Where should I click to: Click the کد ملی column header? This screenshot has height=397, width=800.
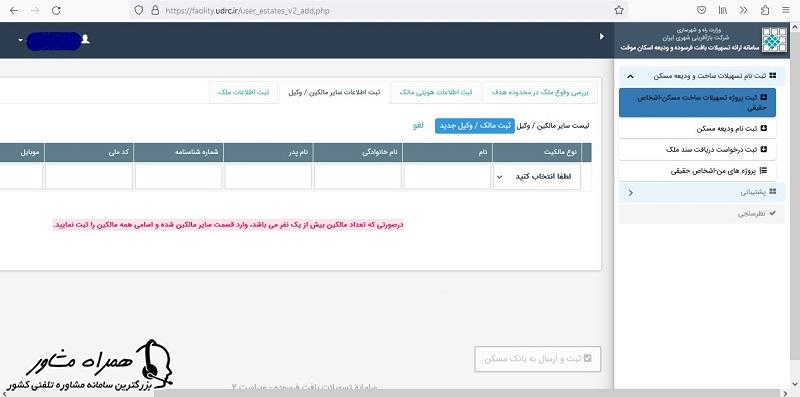89,153
